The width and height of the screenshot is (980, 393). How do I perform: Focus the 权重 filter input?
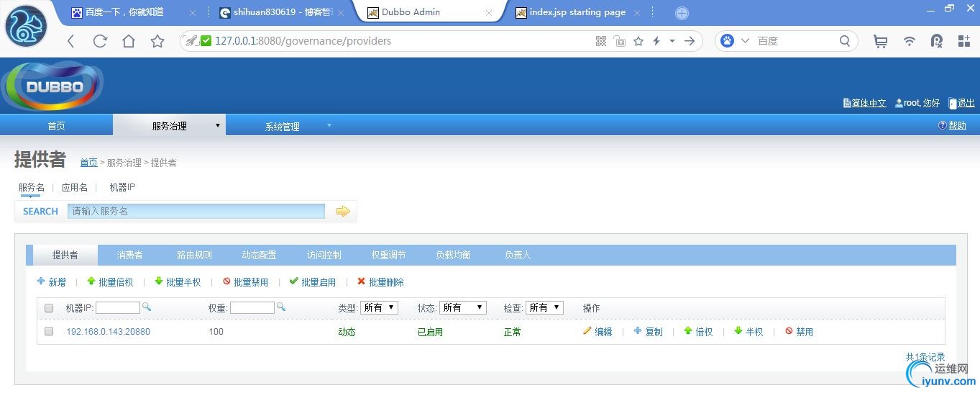tap(252, 307)
